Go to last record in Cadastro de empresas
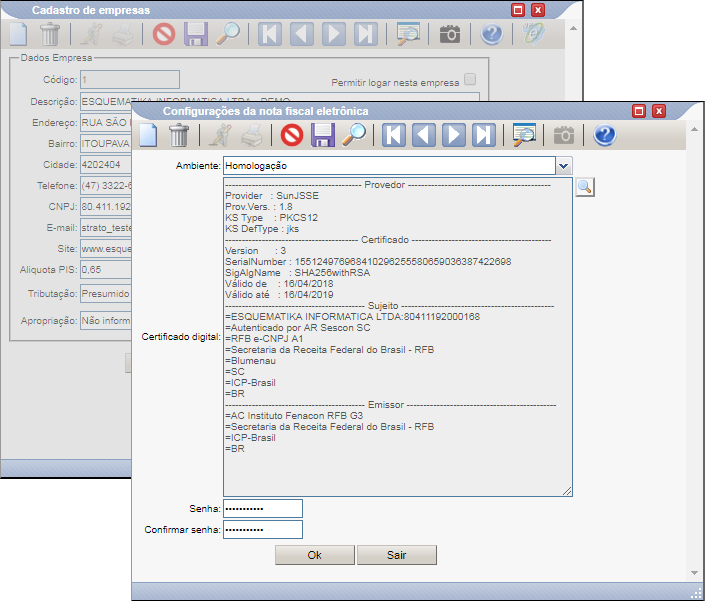The height and width of the screenshot is (601, 705). click(x=366, y=34)
